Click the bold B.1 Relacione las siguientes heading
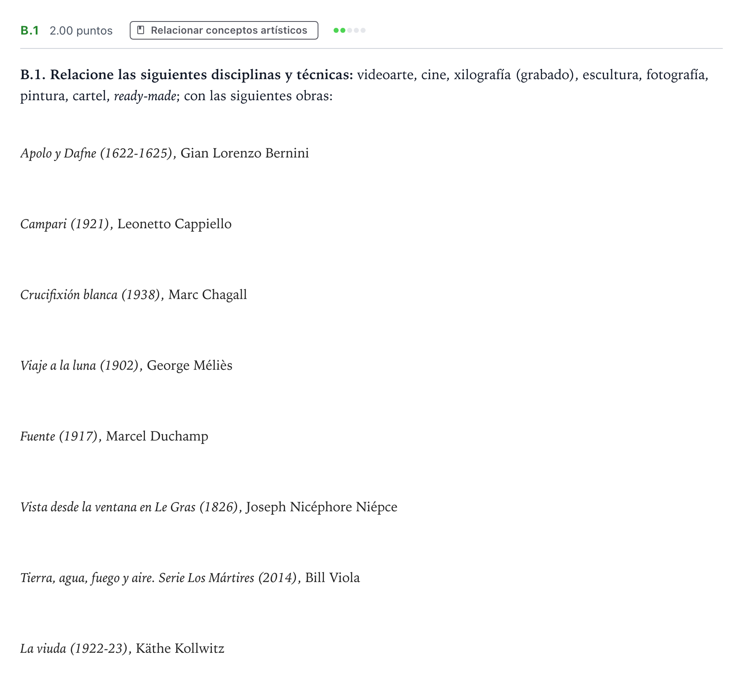The image size is (743, 700). (x=187, y=75)
